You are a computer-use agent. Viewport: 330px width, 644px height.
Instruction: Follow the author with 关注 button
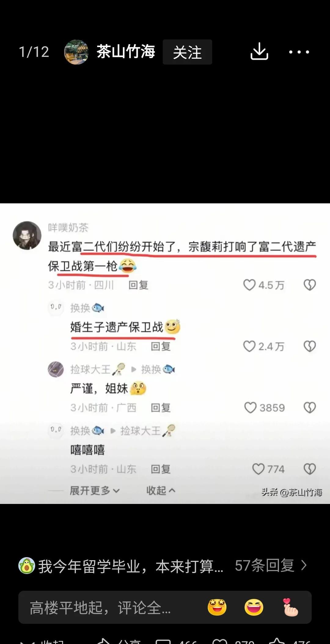tap(187, 52)
